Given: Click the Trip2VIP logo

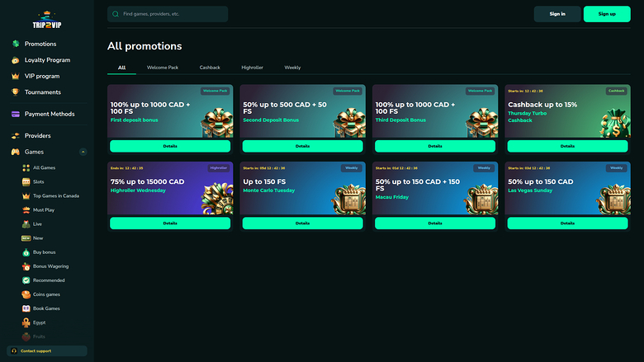Looking at the screenshot, I should (x=47, y=20).
